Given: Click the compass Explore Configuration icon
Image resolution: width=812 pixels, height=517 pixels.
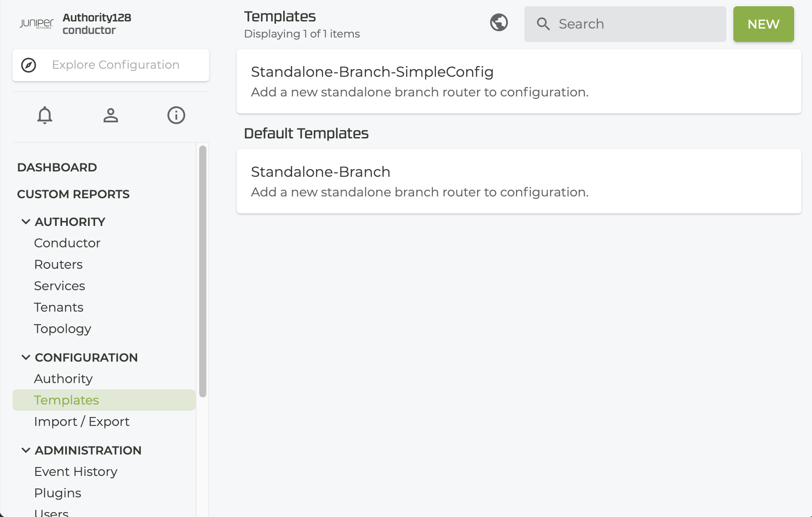Looking at the screenshot, I should coord(29,65).
